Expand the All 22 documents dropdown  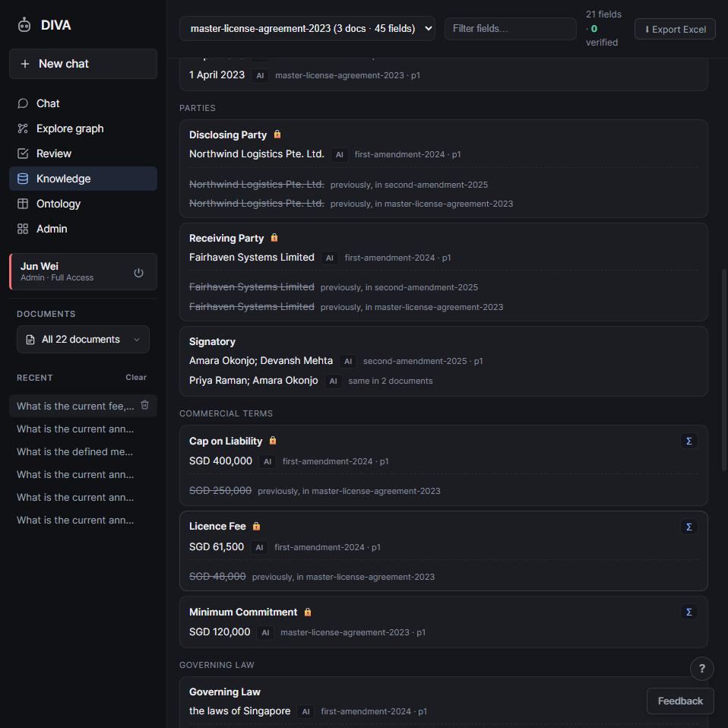point(83,340)
